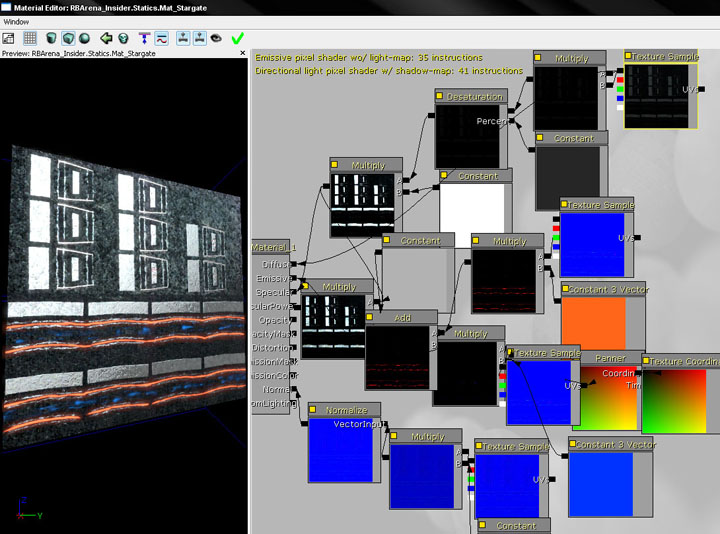Toggle yellow square on yellow-outlined Texture Sample
The height and width of the screenshot is (534, 720).
point(629,56)
